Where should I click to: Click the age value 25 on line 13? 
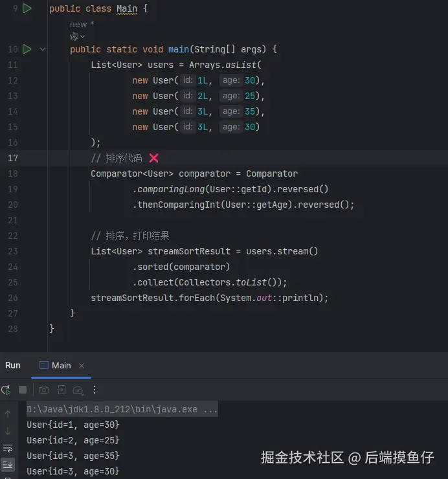tap(250, 96)
